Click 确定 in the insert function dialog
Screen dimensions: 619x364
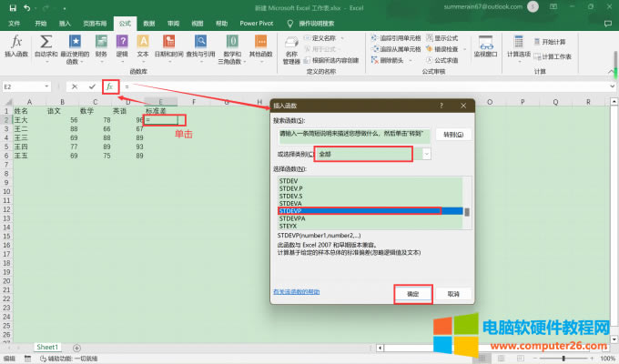pos(412,294)
